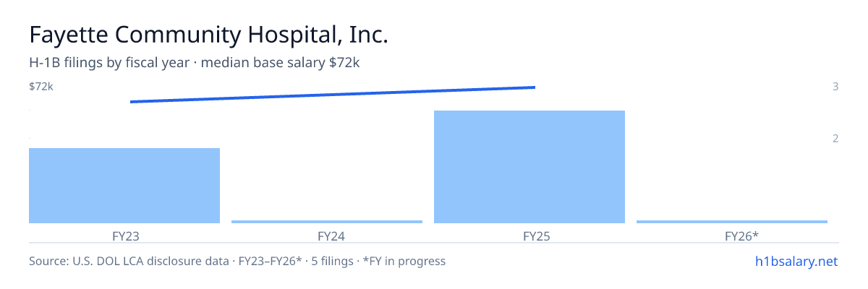The width and height of the screenshot is (868, 289).
Task: Click the FY23 axis label
Action: point(124,236)
